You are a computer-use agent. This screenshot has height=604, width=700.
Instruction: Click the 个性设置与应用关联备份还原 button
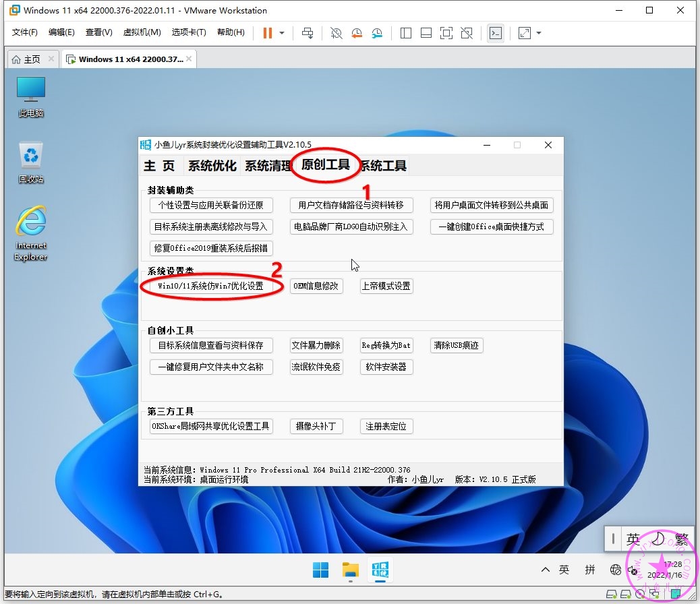click(x=211, y=206)
